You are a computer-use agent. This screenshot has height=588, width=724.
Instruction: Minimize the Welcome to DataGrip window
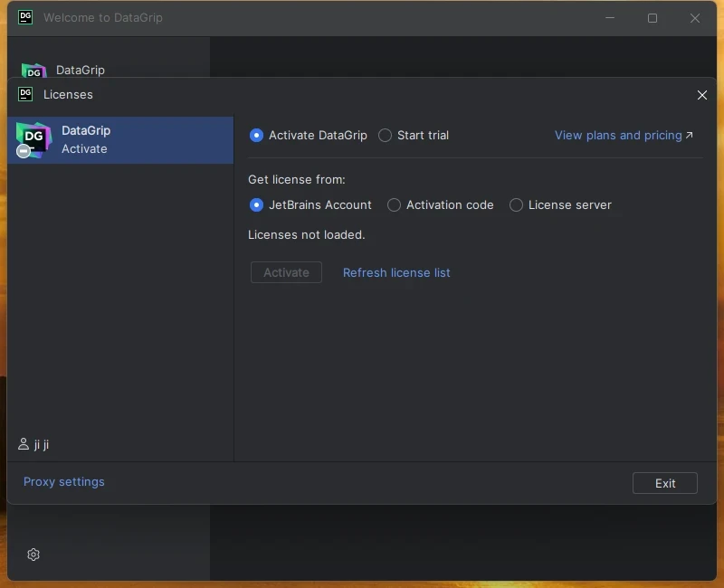(x=609, y=18)
